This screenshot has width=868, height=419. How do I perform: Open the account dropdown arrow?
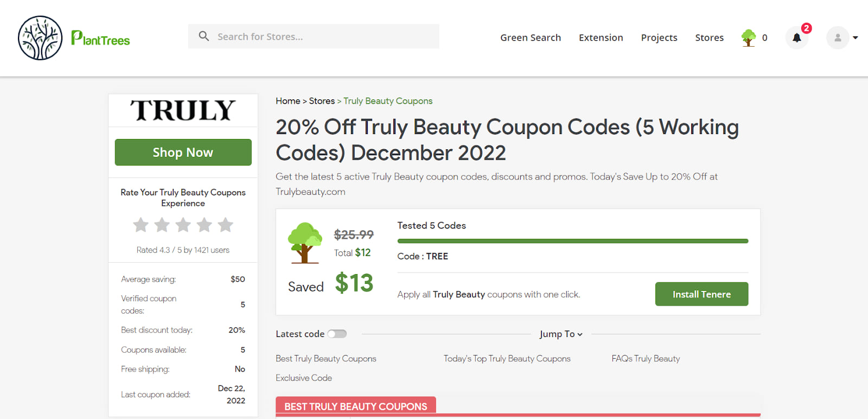coord(856,38)
